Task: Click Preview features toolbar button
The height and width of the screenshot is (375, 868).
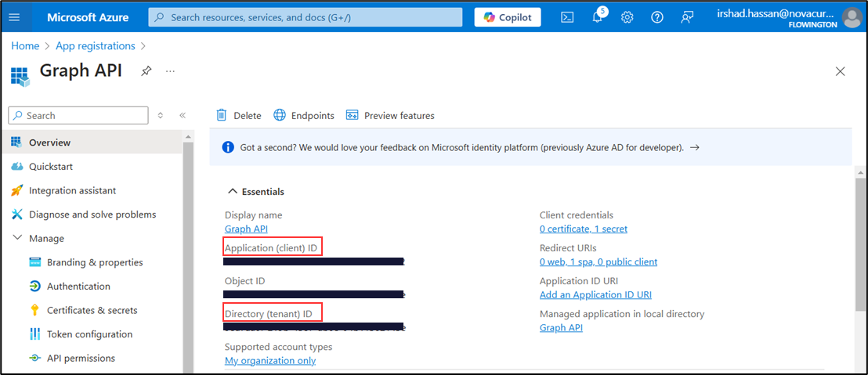Action: pos(390,116)
